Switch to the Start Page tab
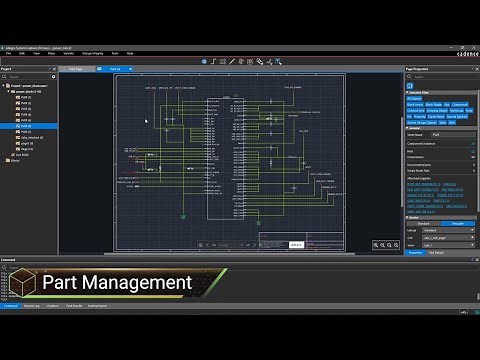The height and width of the screenshot is (360, 480). pos(75,69)
